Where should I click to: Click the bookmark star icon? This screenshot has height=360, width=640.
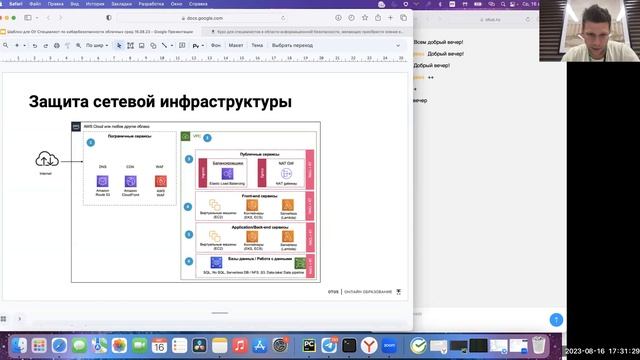pyautogui.click(x=365, y=18)
